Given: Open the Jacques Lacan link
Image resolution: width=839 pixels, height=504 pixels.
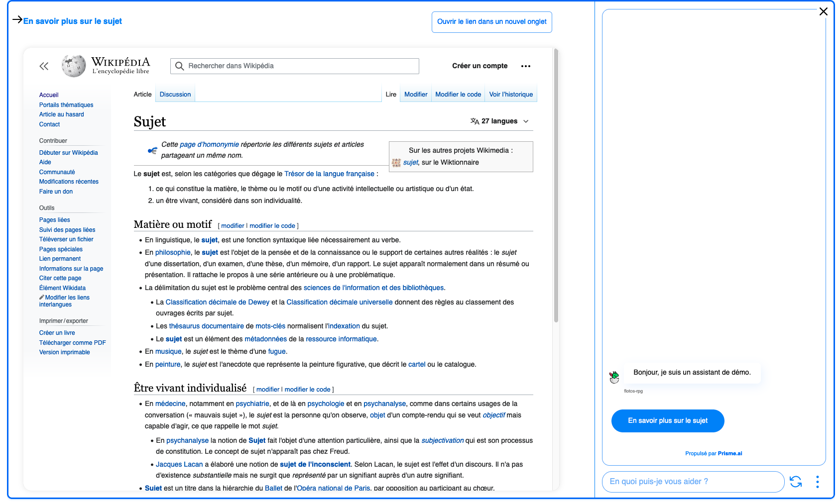Looking at the screenshot, I should click(179, 464).
